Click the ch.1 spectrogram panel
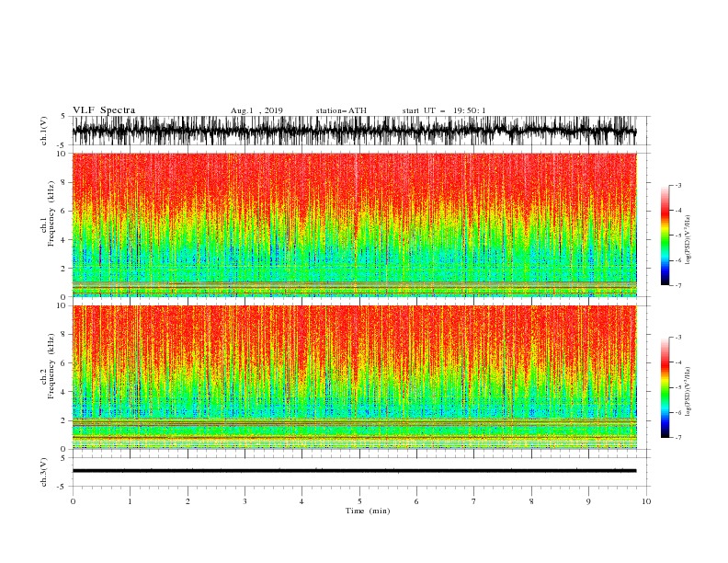728x563 pixels. (354, 224)
